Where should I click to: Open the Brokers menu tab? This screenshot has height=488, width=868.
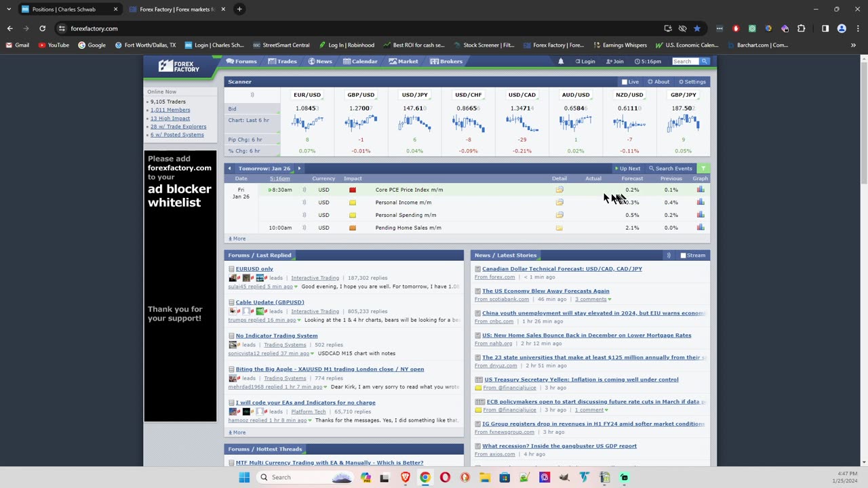tap(446, 62)
